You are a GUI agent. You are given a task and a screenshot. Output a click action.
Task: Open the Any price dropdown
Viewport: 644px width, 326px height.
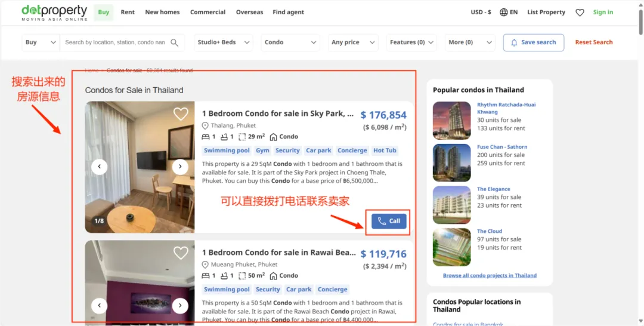click(x=353, y=42)
